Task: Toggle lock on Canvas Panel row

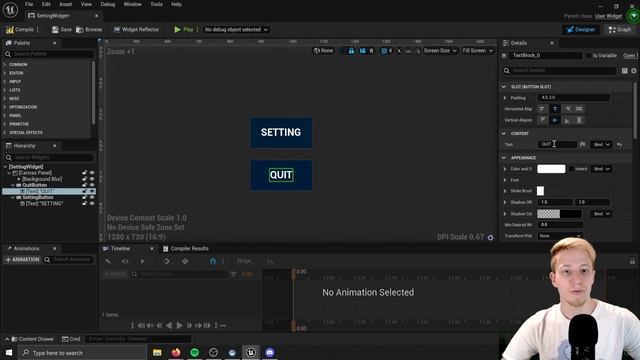Action: tap(84, 173)
